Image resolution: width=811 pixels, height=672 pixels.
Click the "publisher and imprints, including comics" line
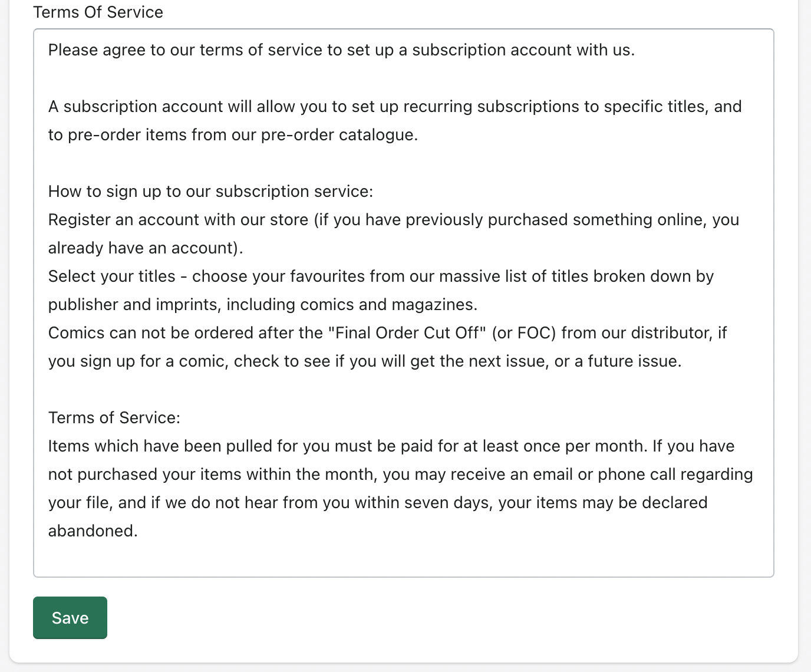[263, 305]
